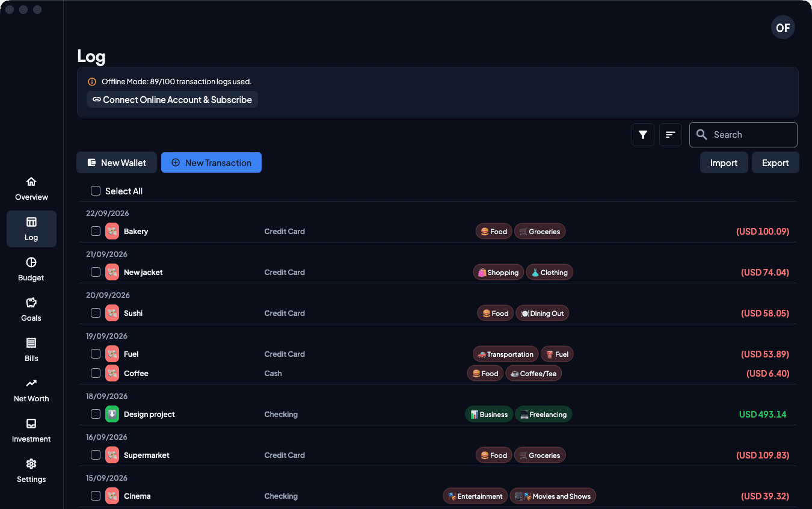The height and width of the screenshot is (509, 812).
Task: Open the sort icon button
Action: [x=671, y=135]
